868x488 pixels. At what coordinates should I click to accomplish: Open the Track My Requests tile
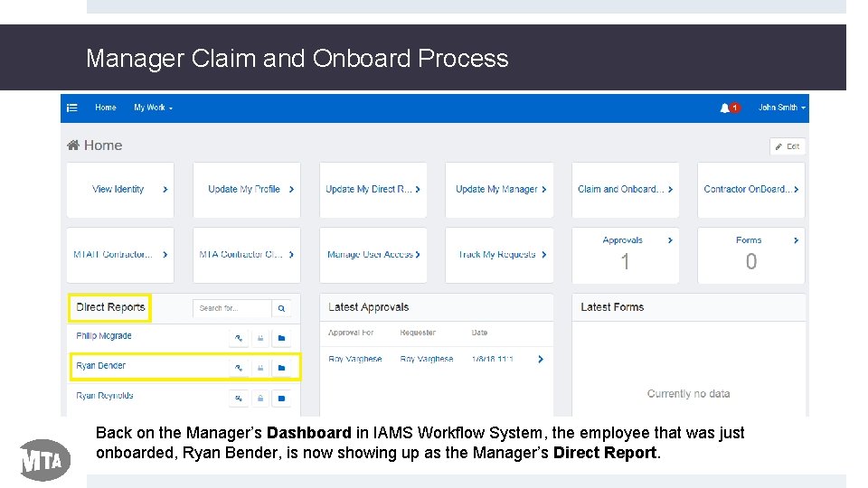[499, 255]
